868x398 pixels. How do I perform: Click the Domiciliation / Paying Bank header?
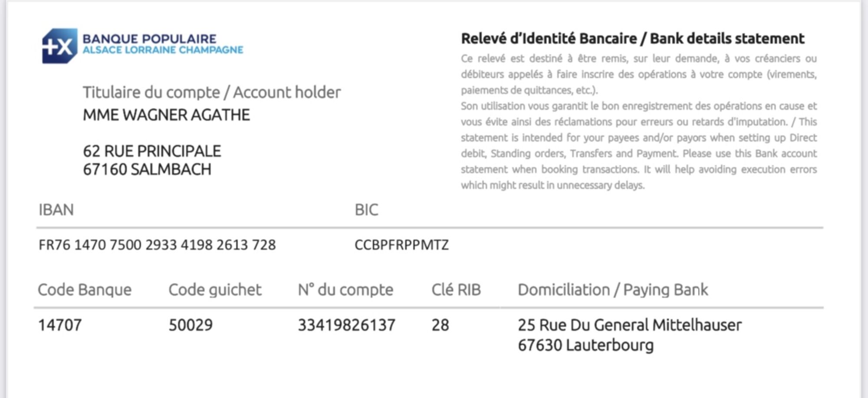pyautogui.click(x=612, y=290)
